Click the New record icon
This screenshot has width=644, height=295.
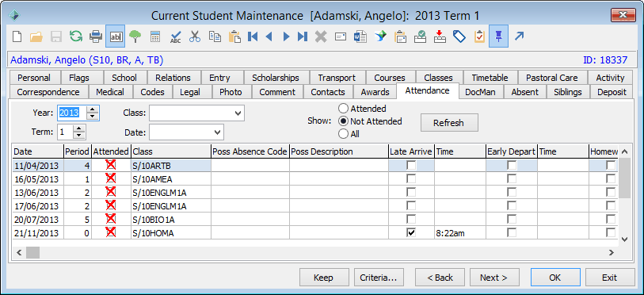[x=17, y=37]
